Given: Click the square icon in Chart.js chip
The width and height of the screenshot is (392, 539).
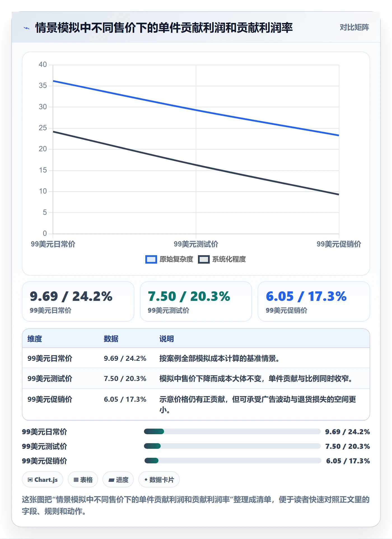Looking at the screenshot, I should pos(30,480).
